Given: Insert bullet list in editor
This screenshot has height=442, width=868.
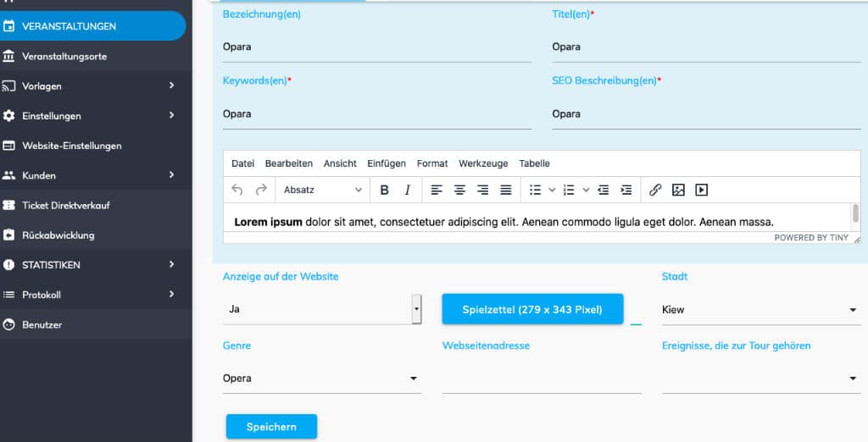Looking at the screenshot, I should (x=535, y=190).
